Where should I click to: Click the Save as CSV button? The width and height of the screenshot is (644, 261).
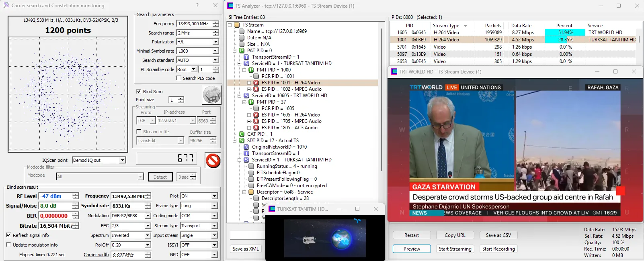click(x=498, y=235)
